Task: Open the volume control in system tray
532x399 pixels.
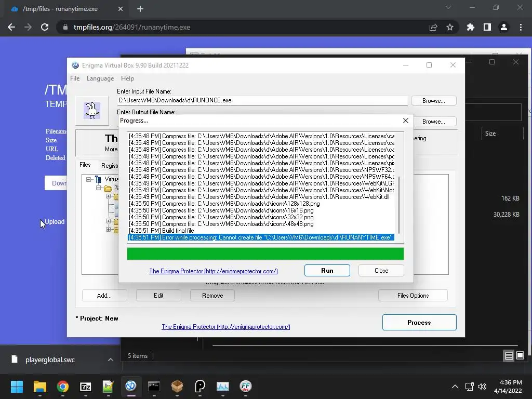Action: pos(482,387)
